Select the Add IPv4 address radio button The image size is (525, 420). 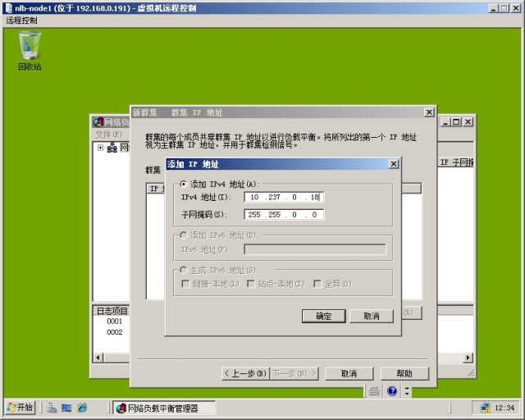click(x=184, y=184)
